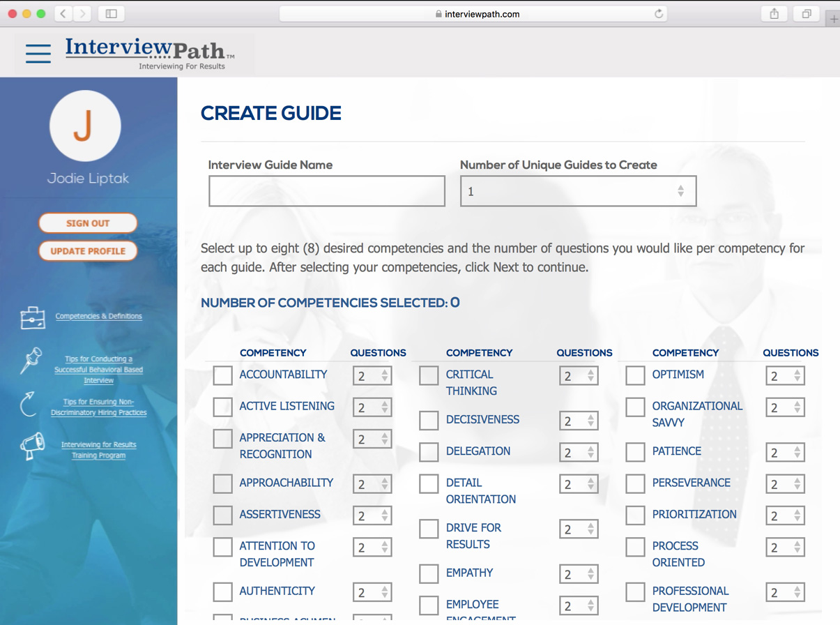
Task: Click the megaphone icon for training program
Action: pos(32,446)
